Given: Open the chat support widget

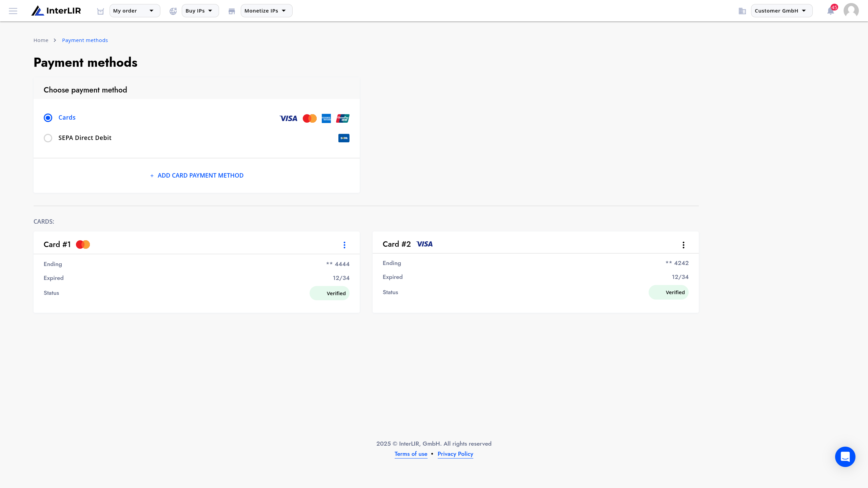Looking at the screenshot, I should point(845,457).
